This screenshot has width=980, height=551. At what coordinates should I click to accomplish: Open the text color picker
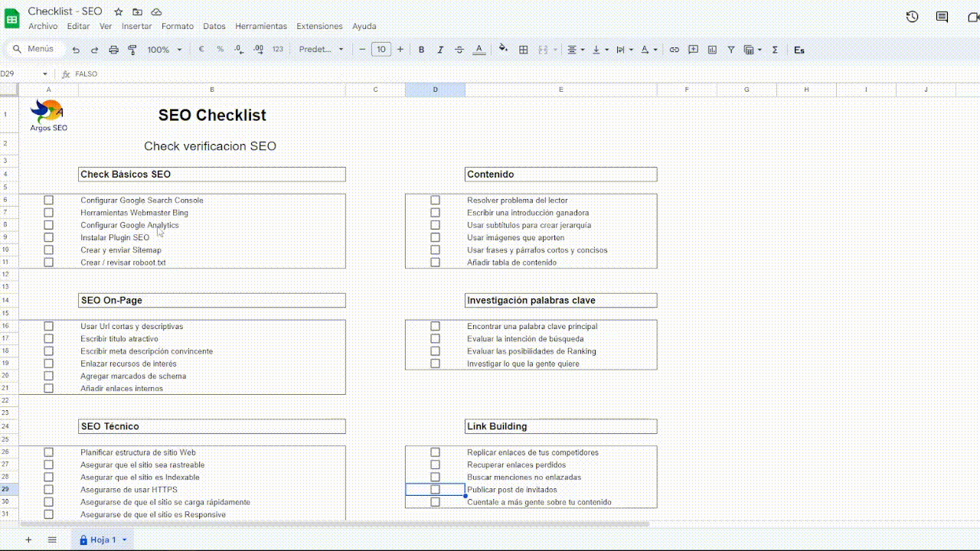479,50
